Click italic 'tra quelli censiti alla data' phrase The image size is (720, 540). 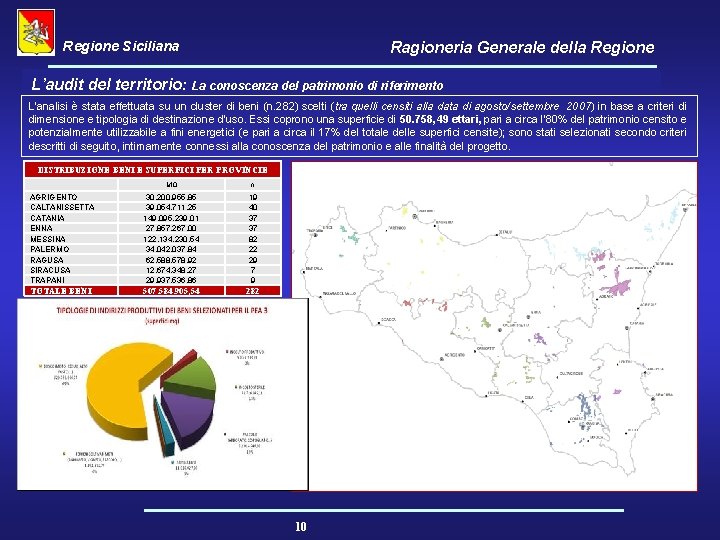coord(397,107)
